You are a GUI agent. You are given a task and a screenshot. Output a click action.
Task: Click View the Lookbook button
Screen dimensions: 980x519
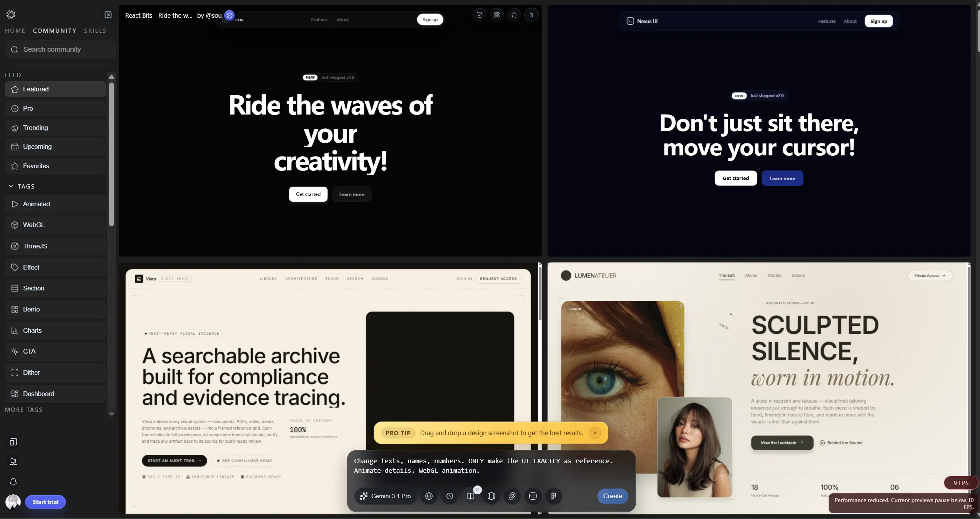(x=782, y=443)
